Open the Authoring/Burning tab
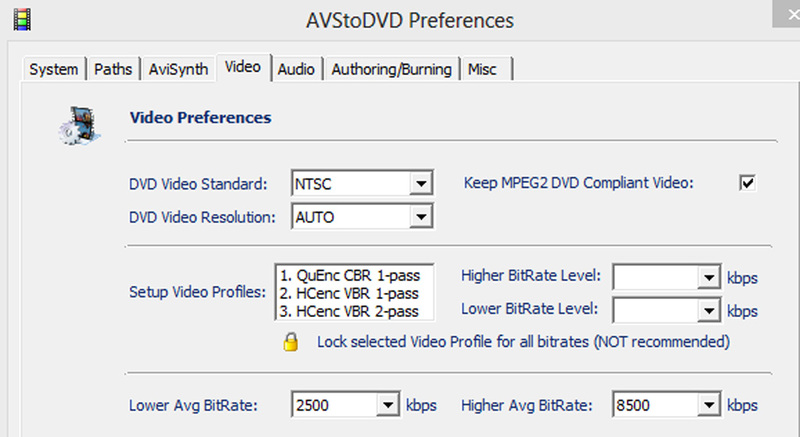Image resolution: width=800 pixels, height=437 pixels. point(391,69)
